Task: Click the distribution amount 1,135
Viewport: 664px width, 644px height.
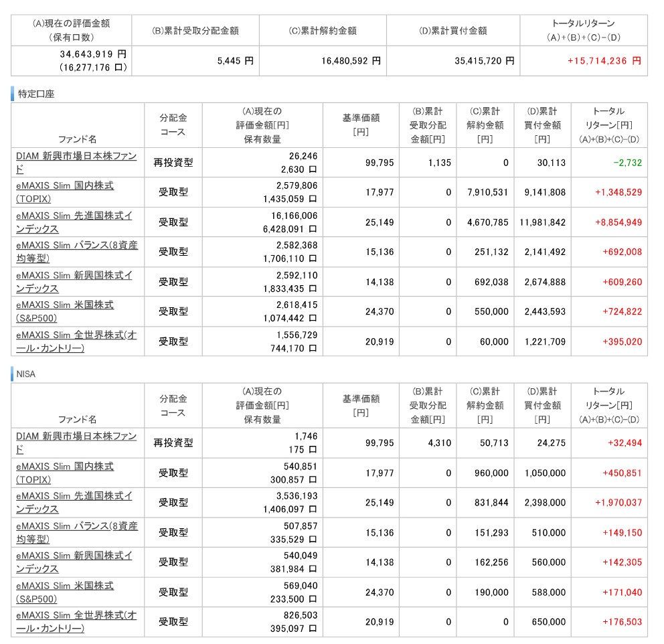Action: (440, 163)
